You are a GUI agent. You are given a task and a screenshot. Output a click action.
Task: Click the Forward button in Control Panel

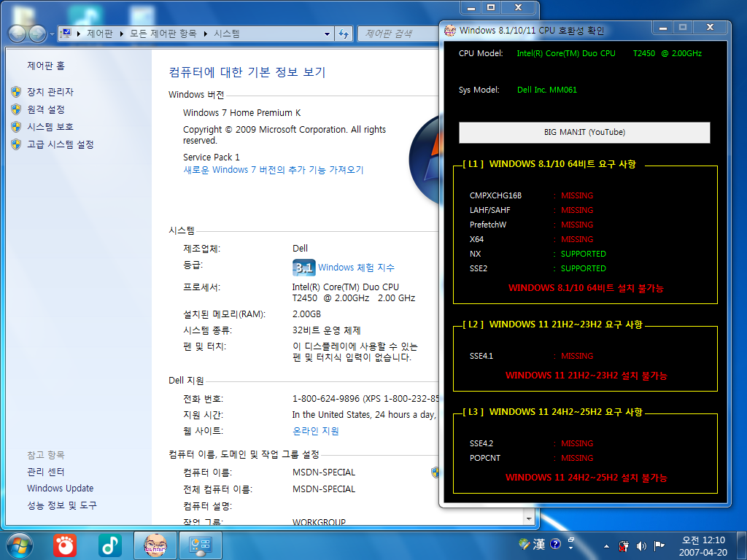tap(37, 34)
